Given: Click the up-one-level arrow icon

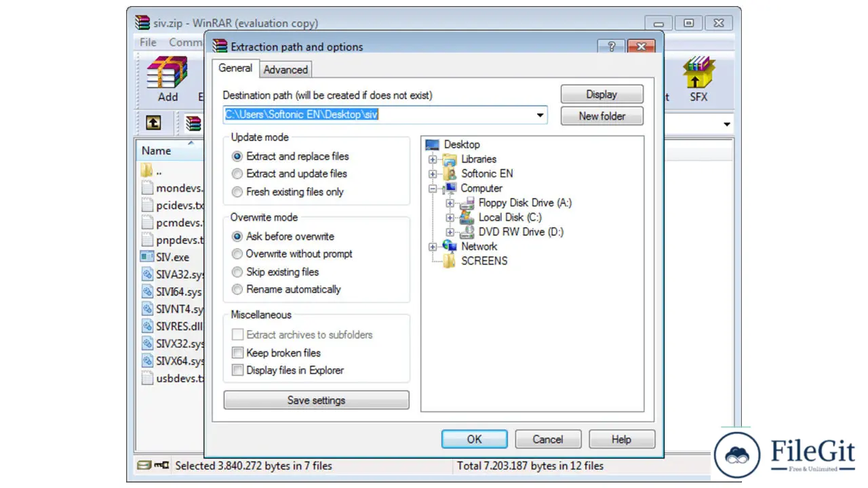Looking at the screenshot, I should coord(154,123).
